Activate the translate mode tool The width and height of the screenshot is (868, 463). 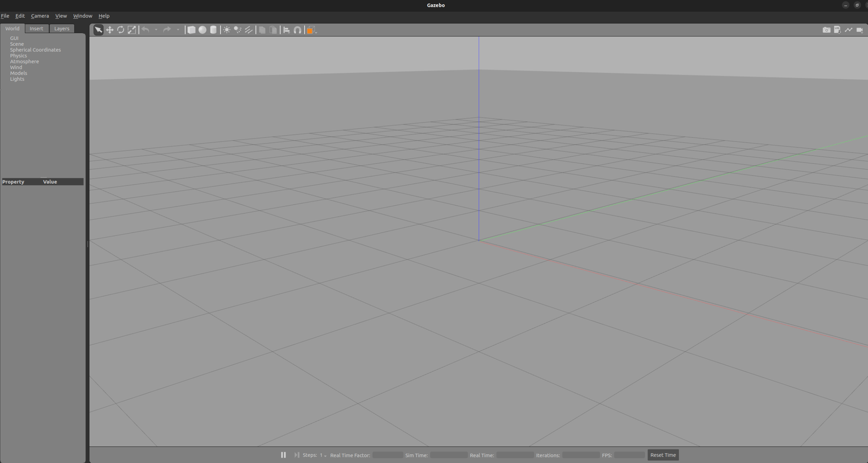click(110, 30)
